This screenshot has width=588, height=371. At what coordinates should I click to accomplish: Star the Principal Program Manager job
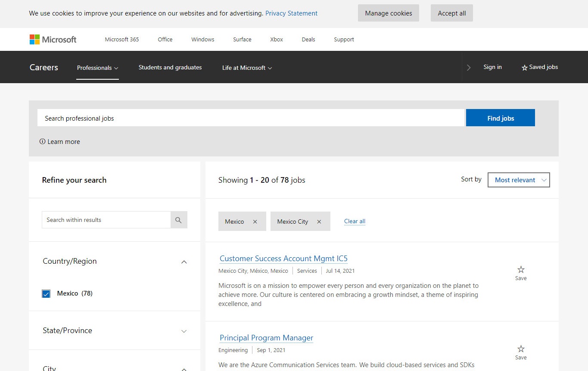[521, 352]
